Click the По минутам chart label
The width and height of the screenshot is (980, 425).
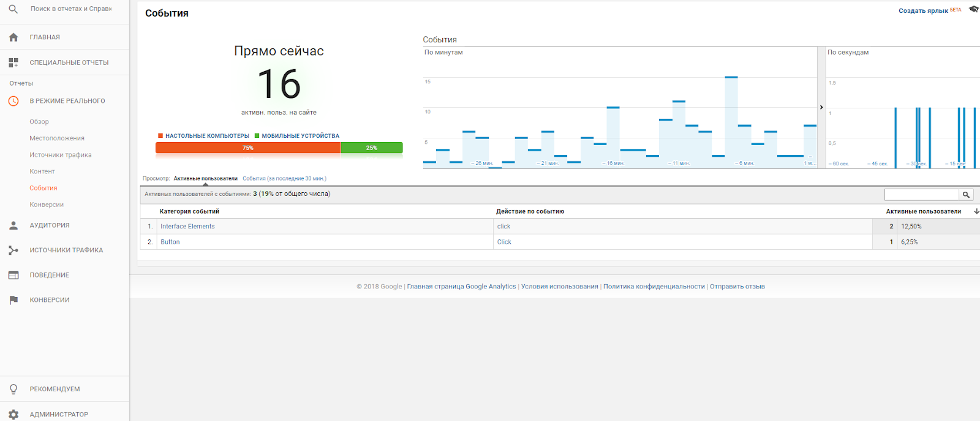pyautogui.click(x=443, y=53)
